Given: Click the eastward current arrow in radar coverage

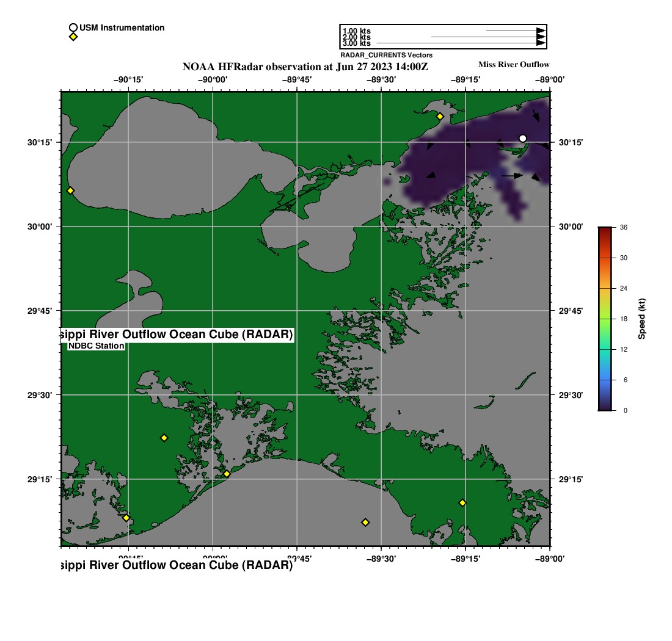Looking at the screenshot, I should pyautogui.click(x=512, y=176).
